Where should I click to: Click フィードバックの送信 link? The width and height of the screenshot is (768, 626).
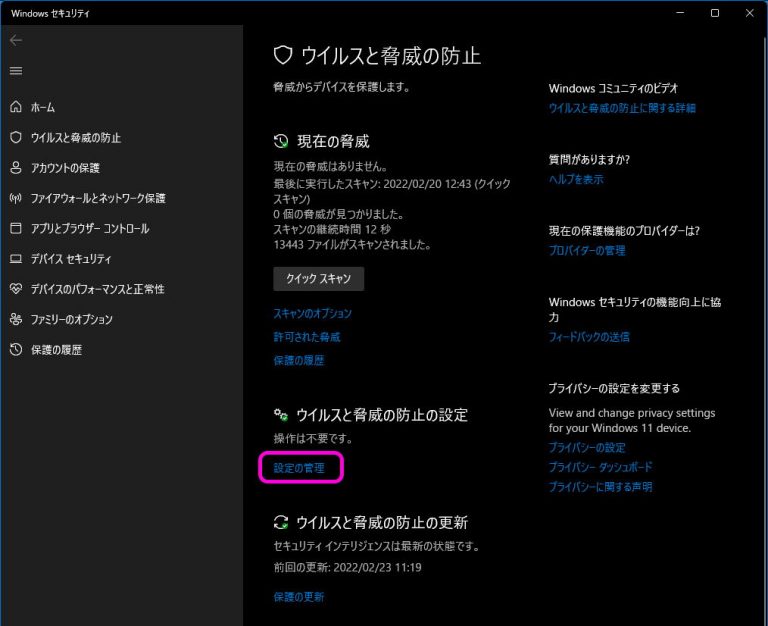[589, 337]
